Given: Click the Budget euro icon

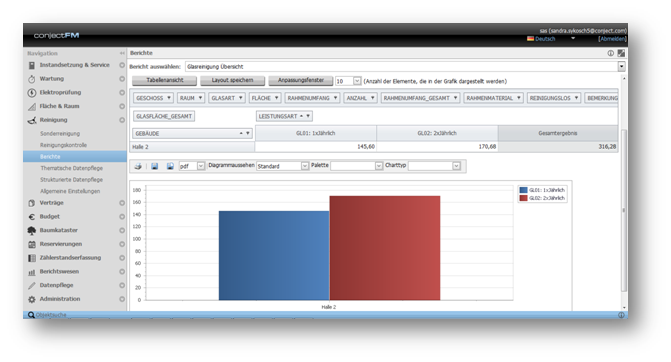Looking at the screenshot, I should pyautogui.click(x=32, y=217).
